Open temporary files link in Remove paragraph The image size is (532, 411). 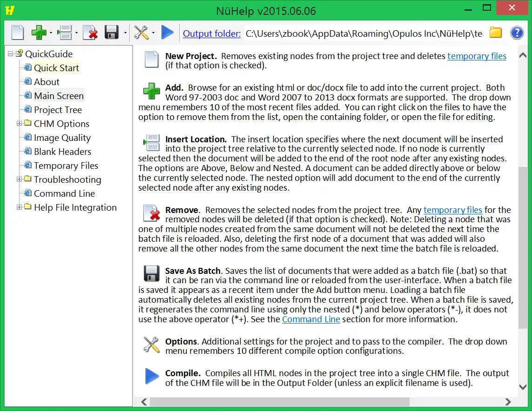[452, 210]
